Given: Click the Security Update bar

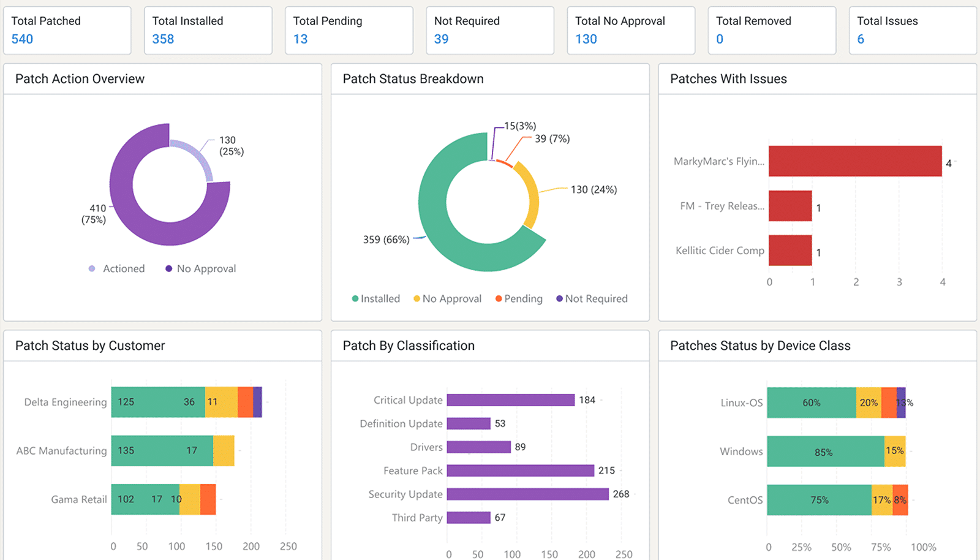Looking at the screenshot, I should coord(527,494).
